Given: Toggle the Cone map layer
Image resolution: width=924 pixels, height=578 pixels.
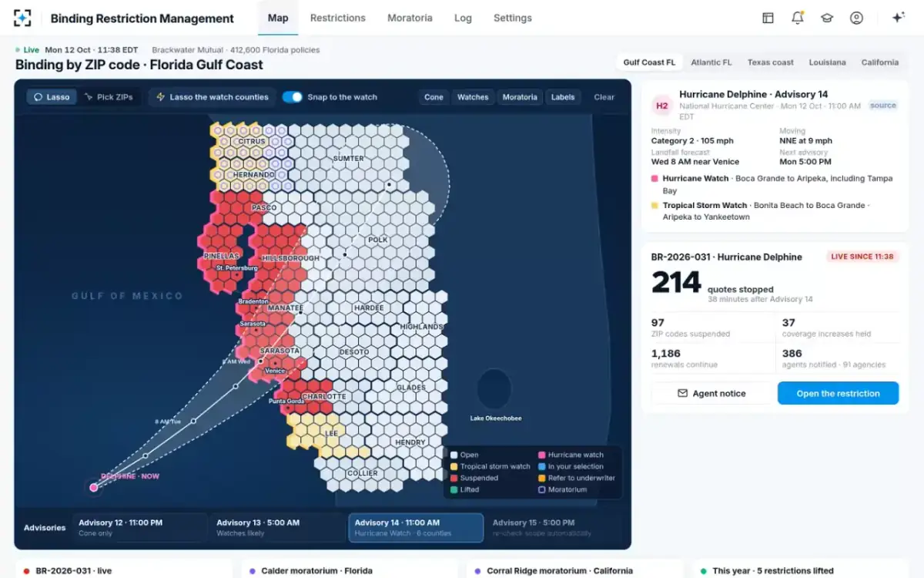Looking at the screenshot, I should pyautogui.click(x=434, y=97).
